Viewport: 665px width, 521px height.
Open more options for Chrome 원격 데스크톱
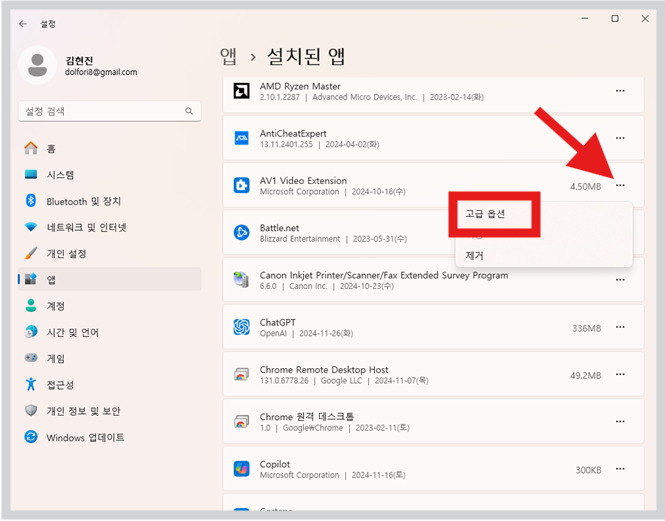tap(620, 422)
